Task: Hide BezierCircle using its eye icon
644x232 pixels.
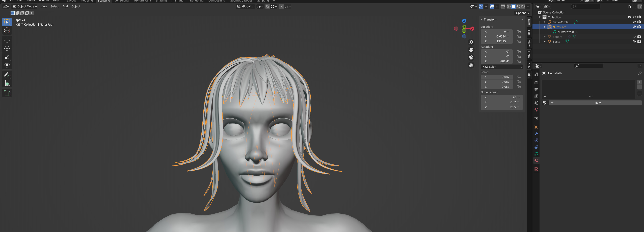Action: coord(634,22)
